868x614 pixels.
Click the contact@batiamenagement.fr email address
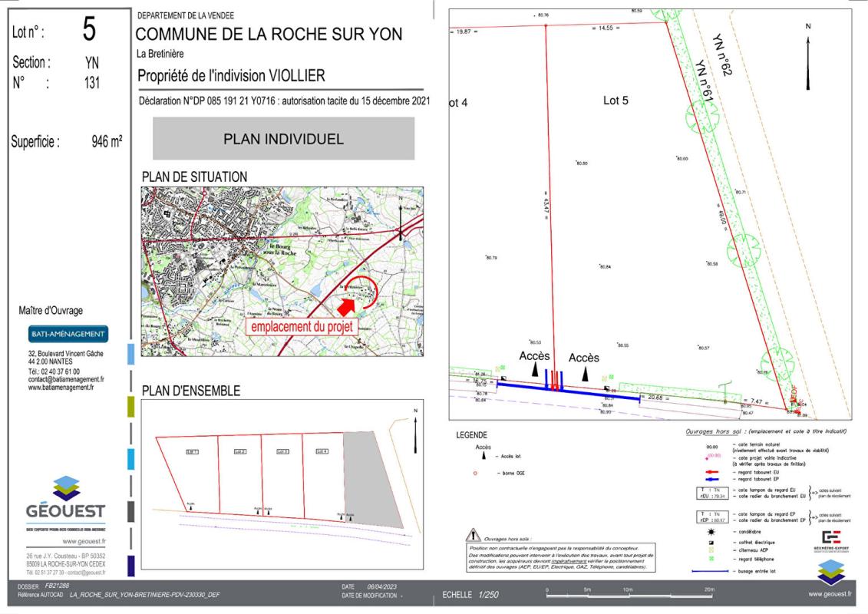click(66, 379)
